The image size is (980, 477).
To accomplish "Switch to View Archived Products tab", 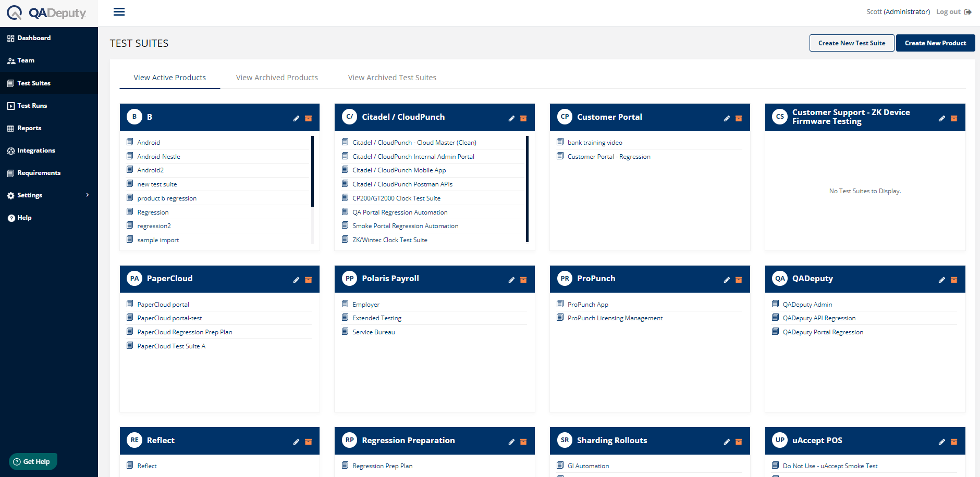I will (x=277, y=78).
